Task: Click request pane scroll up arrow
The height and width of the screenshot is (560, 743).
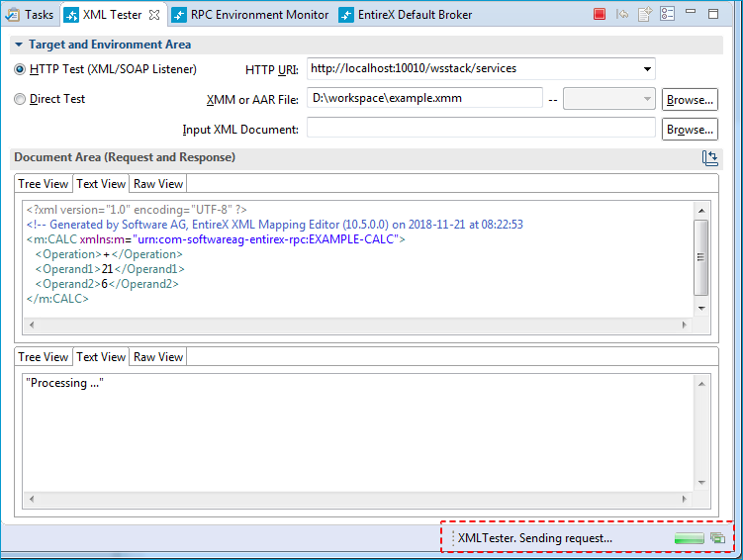Action: (701, 211)
